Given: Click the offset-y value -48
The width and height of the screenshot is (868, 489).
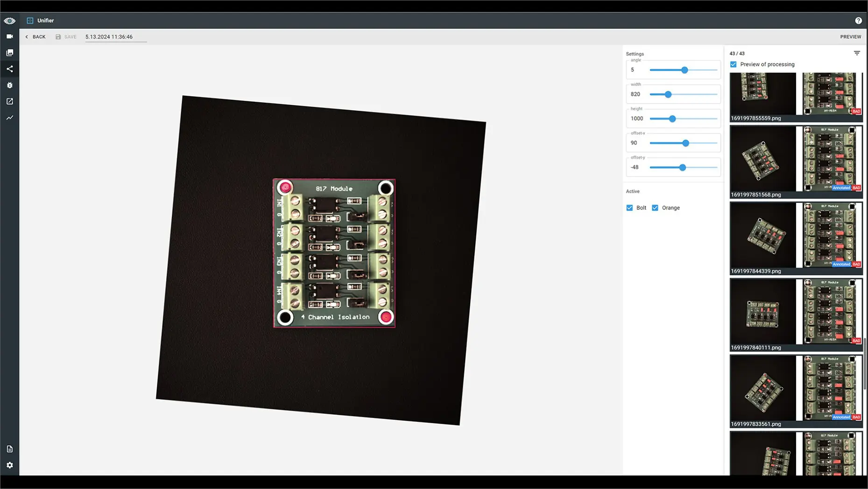Looking at the screenshot, I should point(635,167).
